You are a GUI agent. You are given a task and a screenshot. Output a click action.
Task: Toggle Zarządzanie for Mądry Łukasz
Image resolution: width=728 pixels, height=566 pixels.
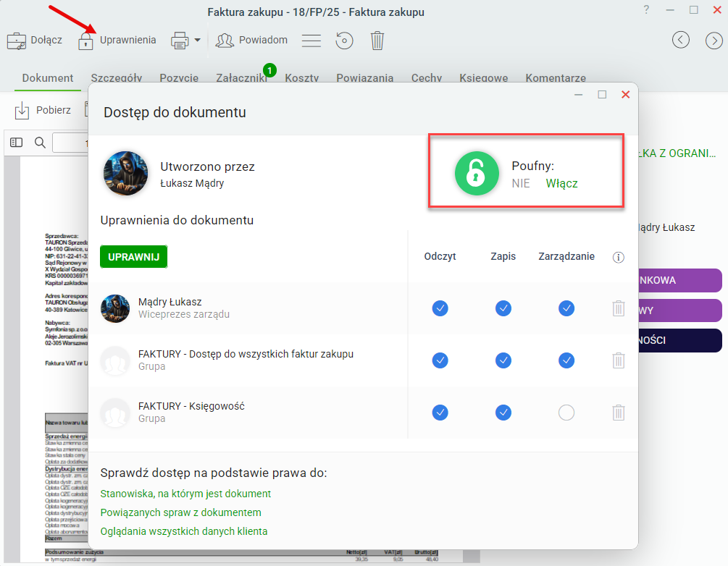pyautogui.click(x=566, y=308)
